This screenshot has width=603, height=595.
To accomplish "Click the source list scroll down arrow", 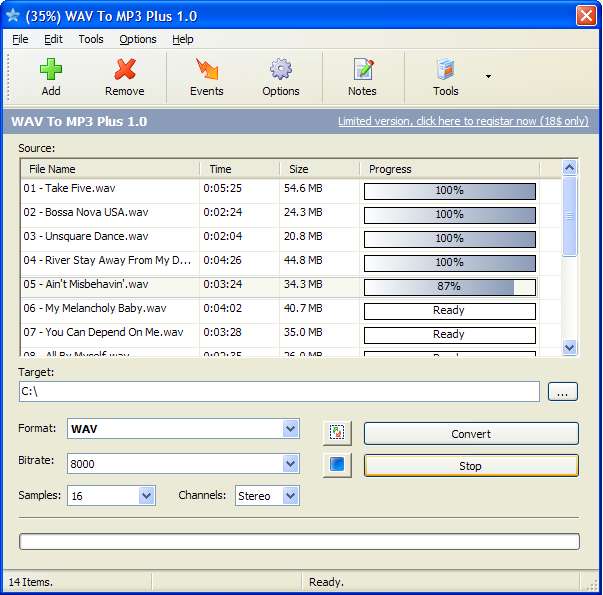I will 570,348.
